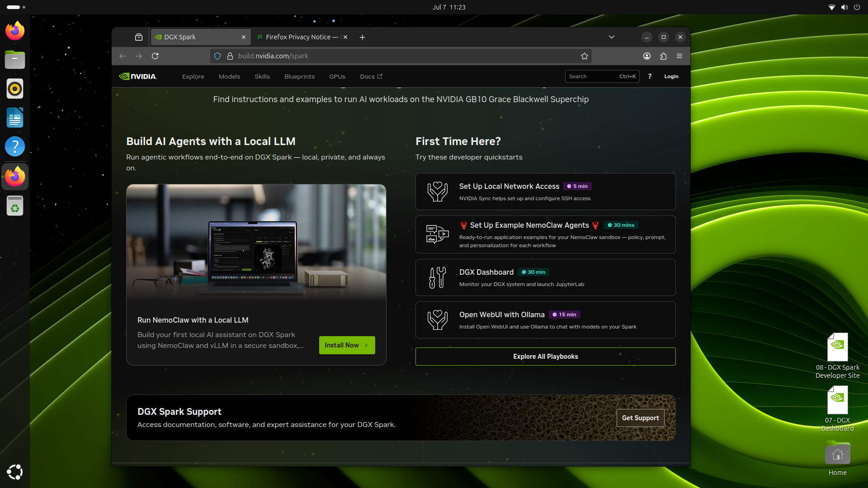Click the Activities indicator in top bar

16,7
